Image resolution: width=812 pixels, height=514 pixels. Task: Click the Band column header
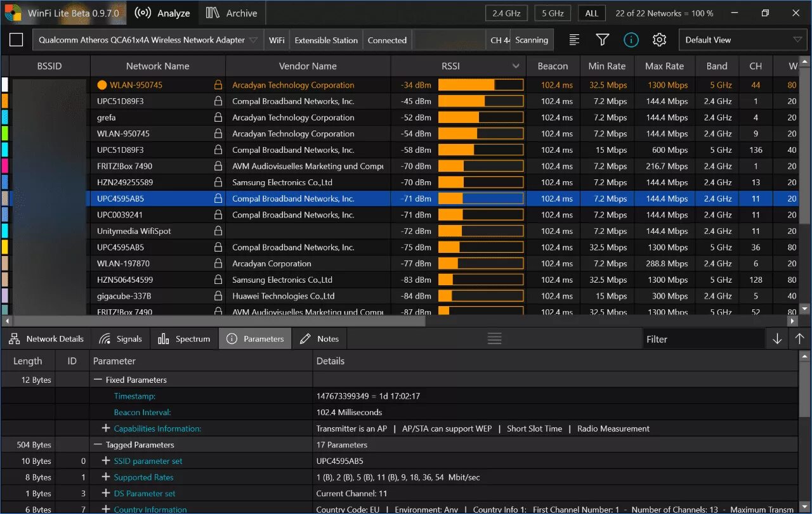click(x=717, y=66)
